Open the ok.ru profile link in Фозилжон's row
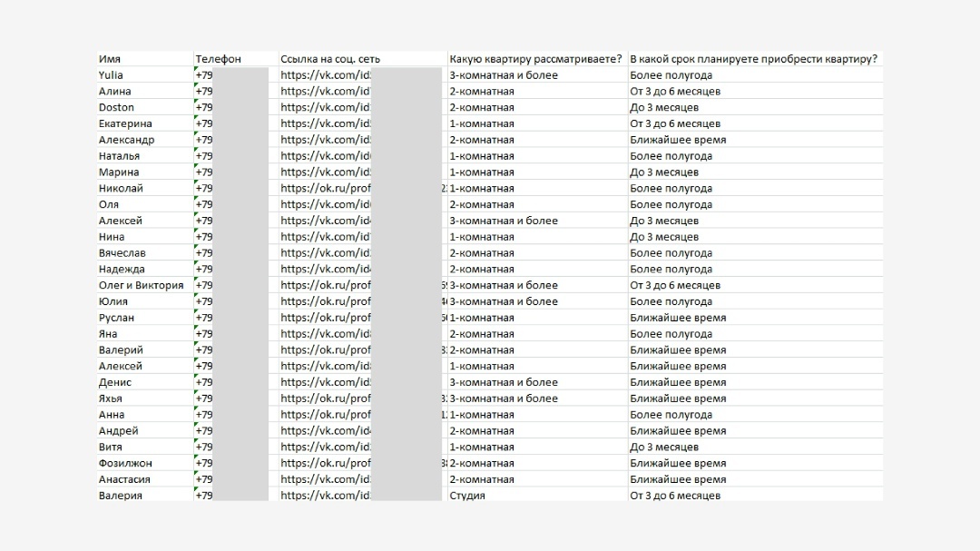The width and height of the screenshot is (980, 551). [x=326, y=464]
